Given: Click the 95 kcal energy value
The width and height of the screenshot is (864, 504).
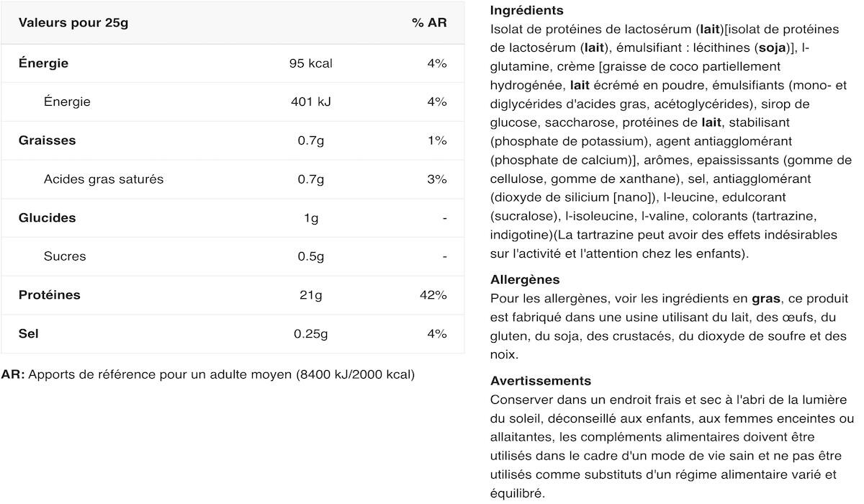Looking at the screenshot, I should coord(310,63).
